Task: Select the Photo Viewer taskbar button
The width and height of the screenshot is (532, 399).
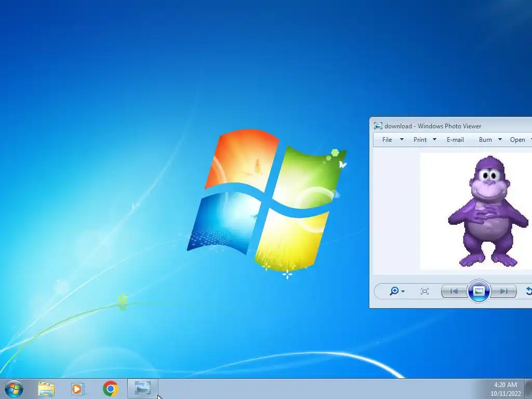Action: 142,389
